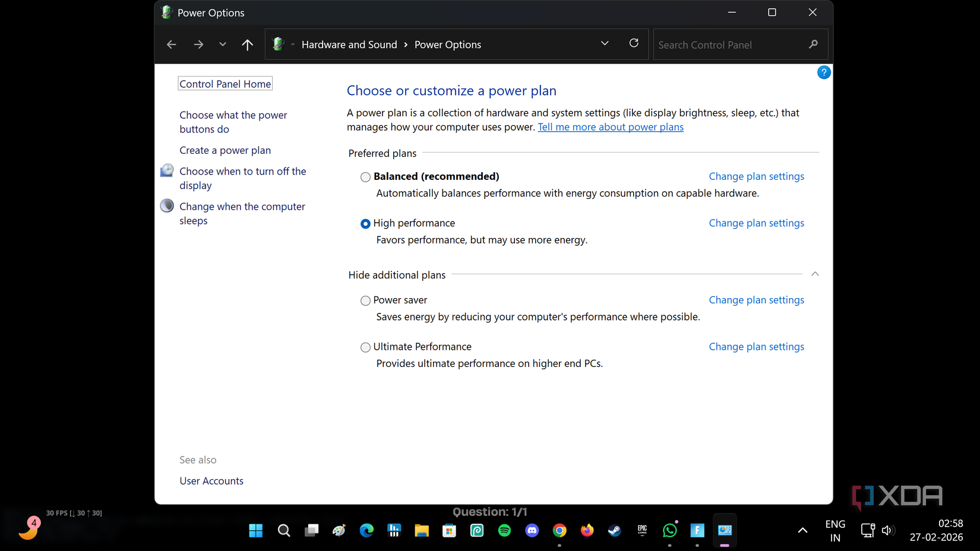Click the help question mark icon
Image resolution: width=980 pixels, height=551 pixels.
pos(824,72)
